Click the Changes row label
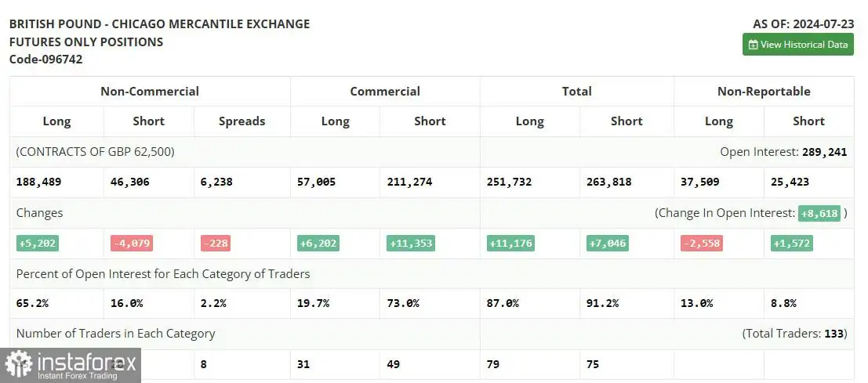This screenshot has height=383, width=868. 39,213
